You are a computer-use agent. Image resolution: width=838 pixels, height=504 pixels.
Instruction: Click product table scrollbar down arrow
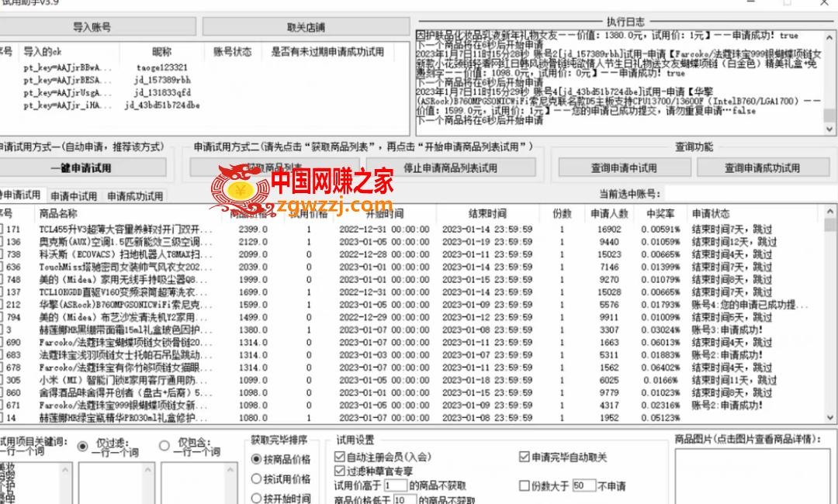830,417
